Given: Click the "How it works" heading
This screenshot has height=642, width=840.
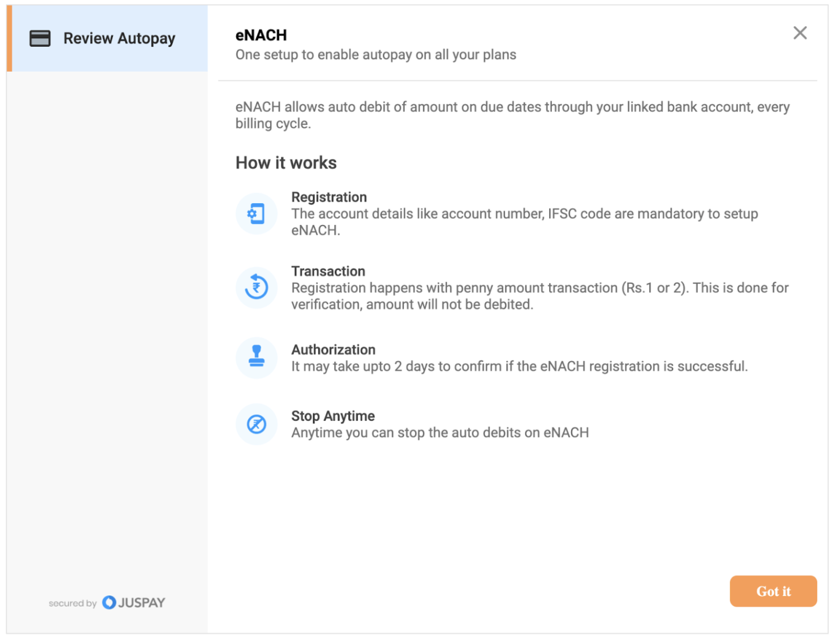Looking at the screenshot, I should pos(286,163).
